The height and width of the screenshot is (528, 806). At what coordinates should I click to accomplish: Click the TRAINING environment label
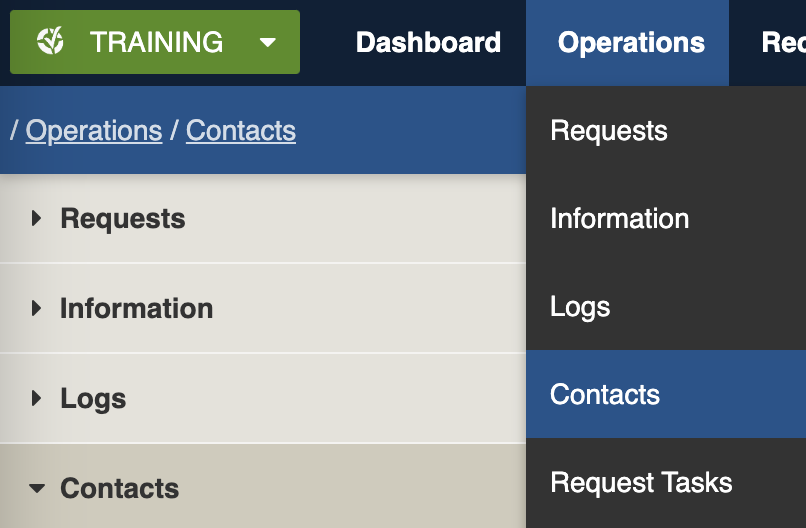pos(156,42)
